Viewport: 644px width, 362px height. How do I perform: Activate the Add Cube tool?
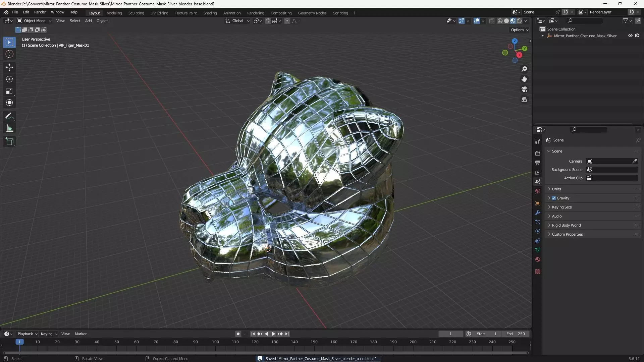point(9,141)
